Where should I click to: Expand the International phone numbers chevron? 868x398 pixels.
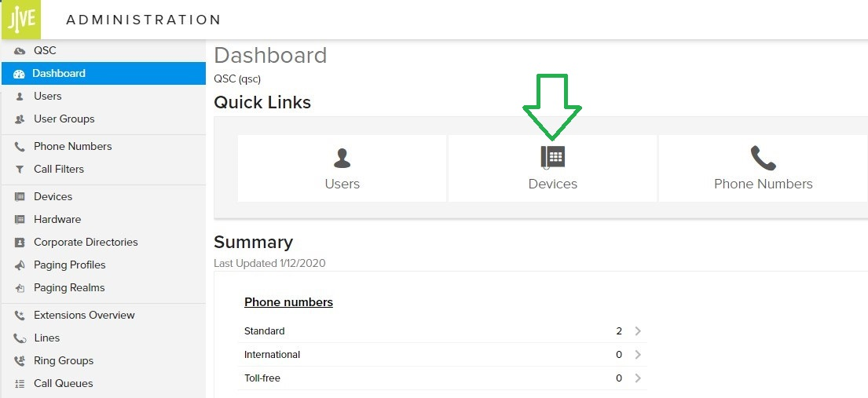(638, 355)
